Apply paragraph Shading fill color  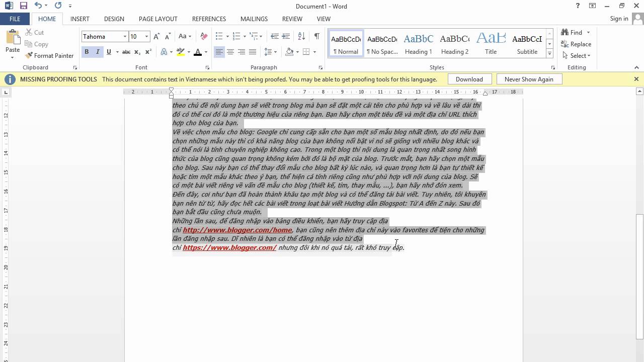289,52
